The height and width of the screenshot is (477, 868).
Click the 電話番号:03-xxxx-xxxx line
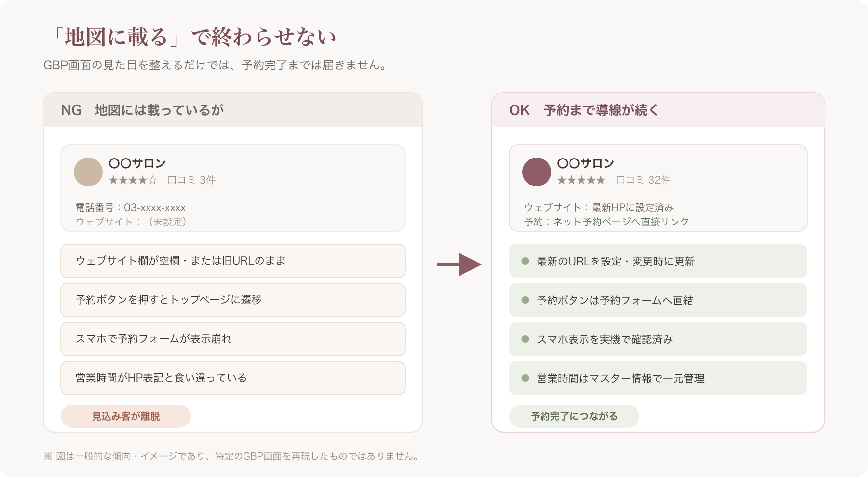(x=131, y=208)
